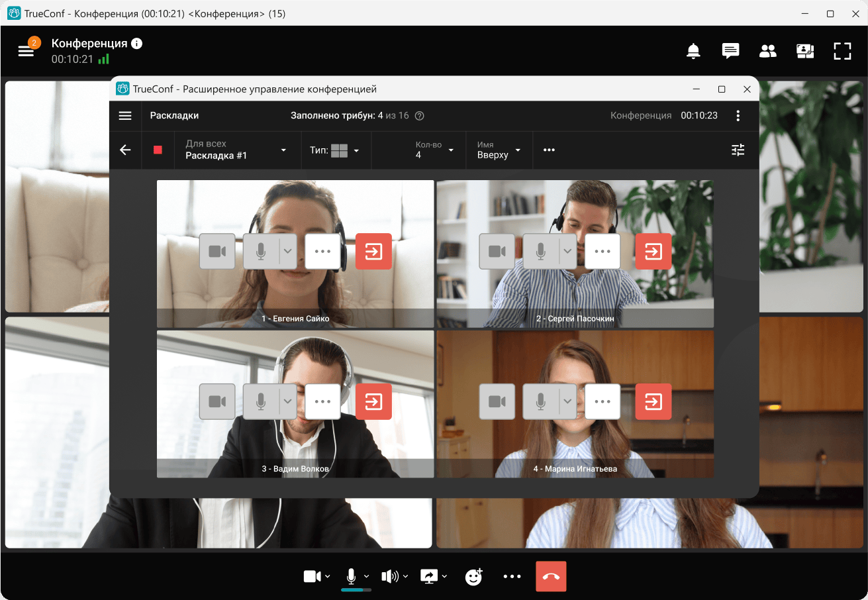Toggle Сергей Пасочкин's camera

[497, 252]
